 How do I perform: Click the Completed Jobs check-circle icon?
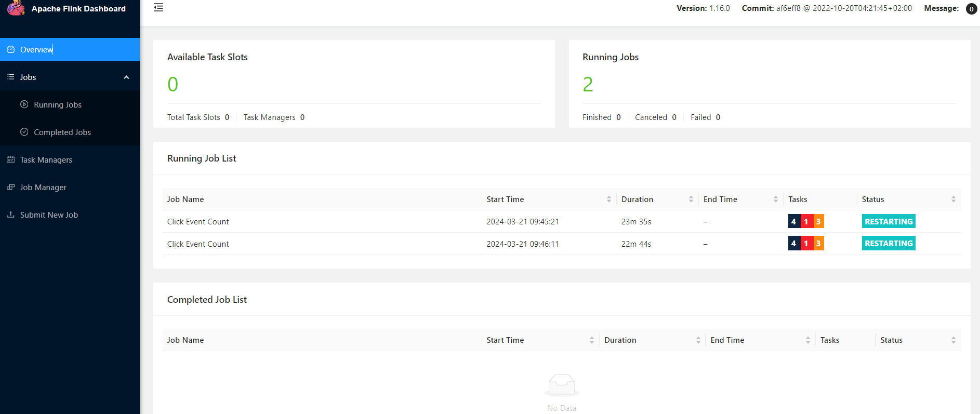click(x=24, y=132)
